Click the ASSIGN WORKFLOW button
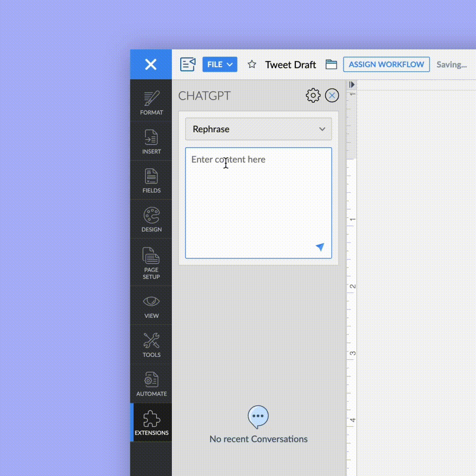This screenshot has height=476, width=476. pos(386,64)
